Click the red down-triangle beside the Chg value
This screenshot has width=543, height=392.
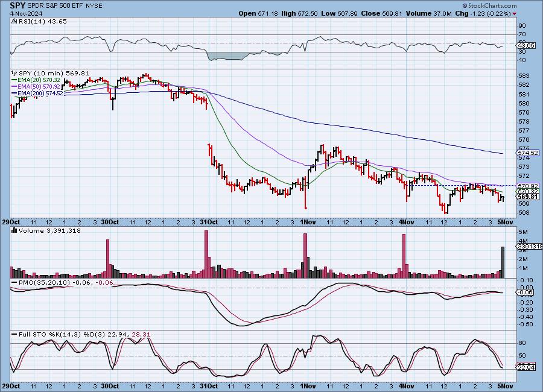click(x=514, y=14)
